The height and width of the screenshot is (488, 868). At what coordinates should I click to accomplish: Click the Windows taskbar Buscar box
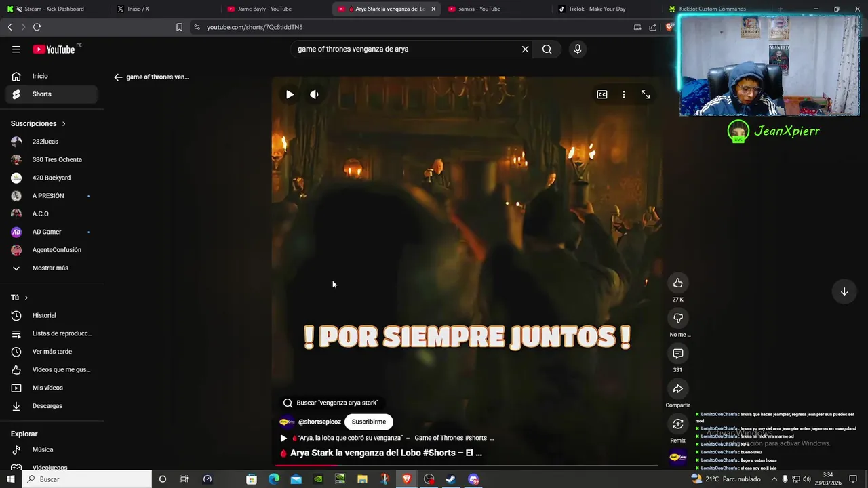[87, 479]
